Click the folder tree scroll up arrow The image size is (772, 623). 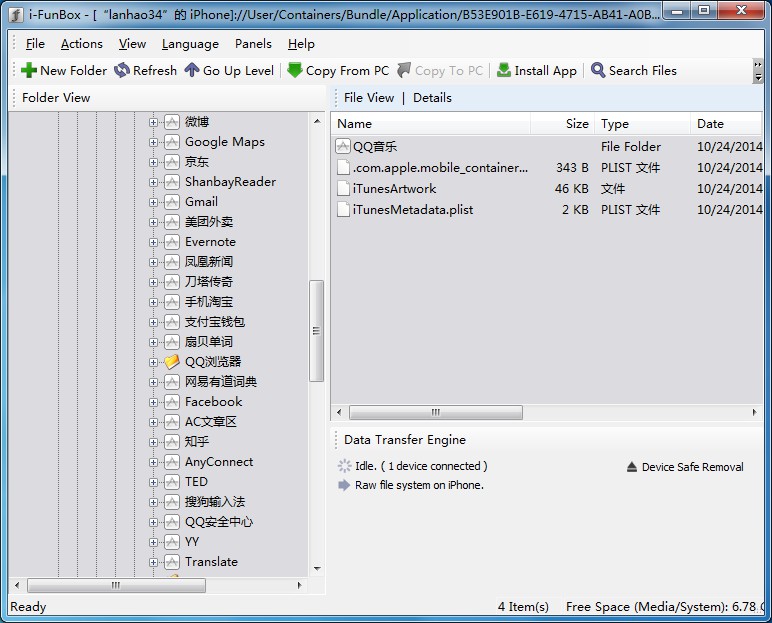click(x=317, y=121)
